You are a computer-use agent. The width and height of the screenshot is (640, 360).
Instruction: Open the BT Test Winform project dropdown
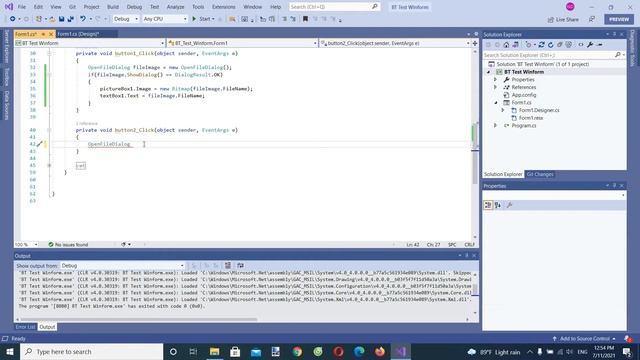point(89,43)
